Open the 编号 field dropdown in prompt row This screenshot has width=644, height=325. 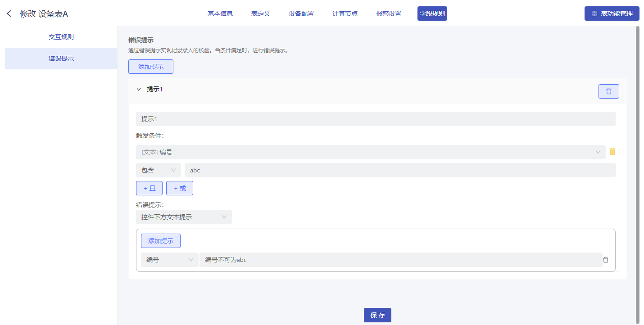[x=169, y=260]
